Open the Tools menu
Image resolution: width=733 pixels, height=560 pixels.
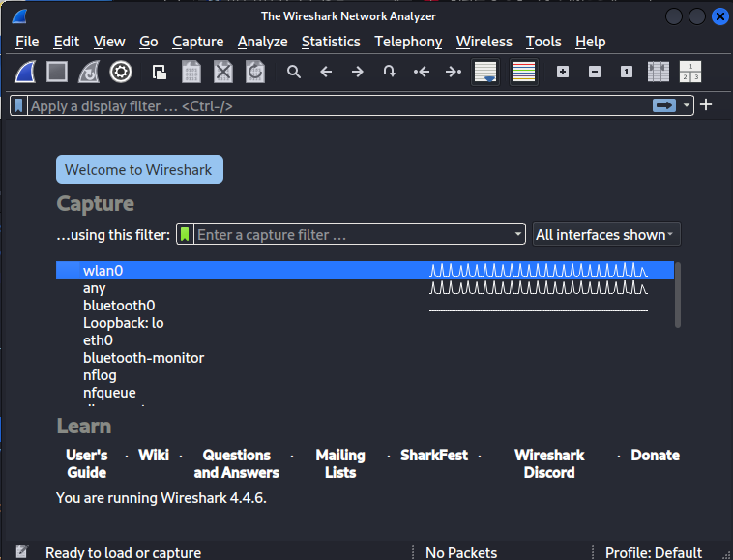(x=543, y=42)
